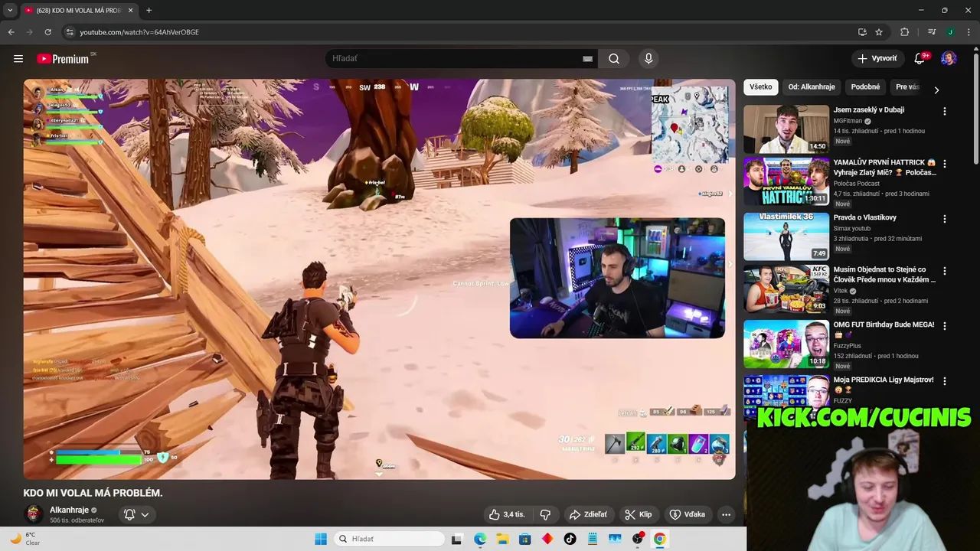This screenshot has width=980, height=551.
Task: Click the Zdieľať share button
Action: point(588,514)
